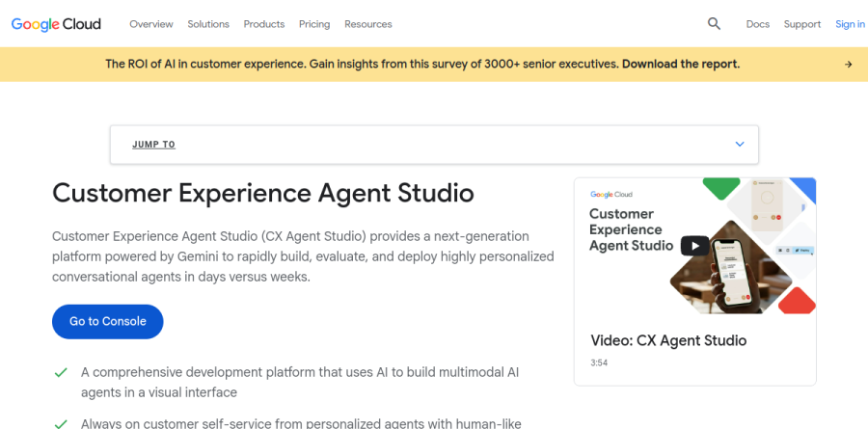This screenshot has height=429, width=868.
Task: Open the search magnifier icon
Action: 714,24
